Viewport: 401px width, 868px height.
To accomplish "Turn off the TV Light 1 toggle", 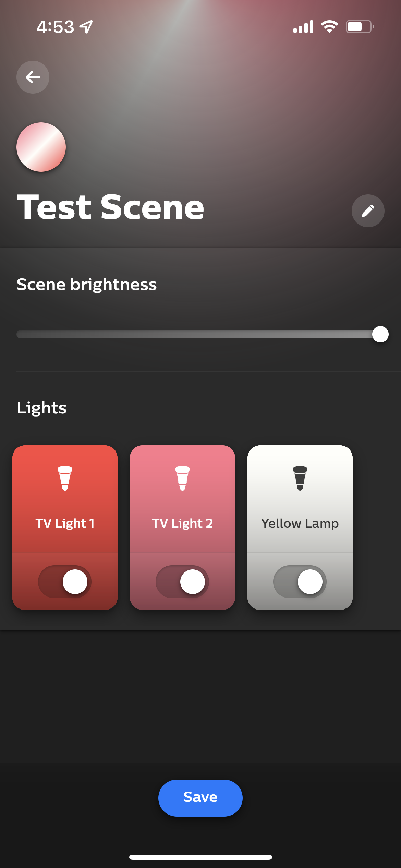I will [65, 581].
